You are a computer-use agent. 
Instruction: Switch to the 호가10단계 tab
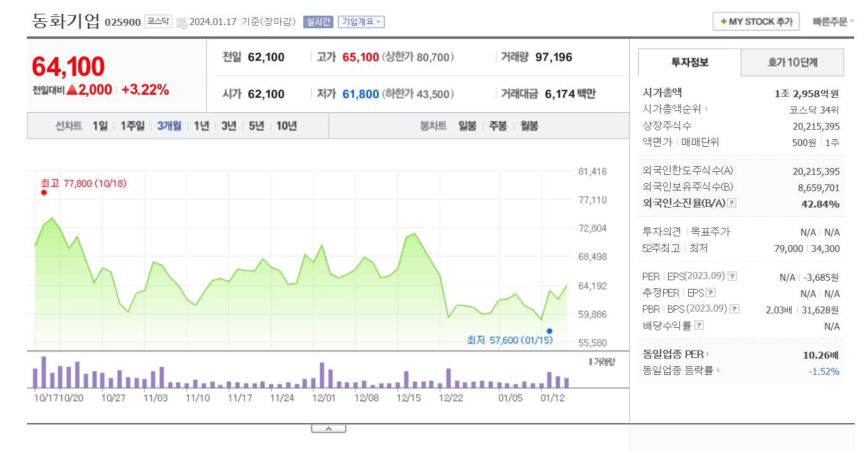point(792,62)
